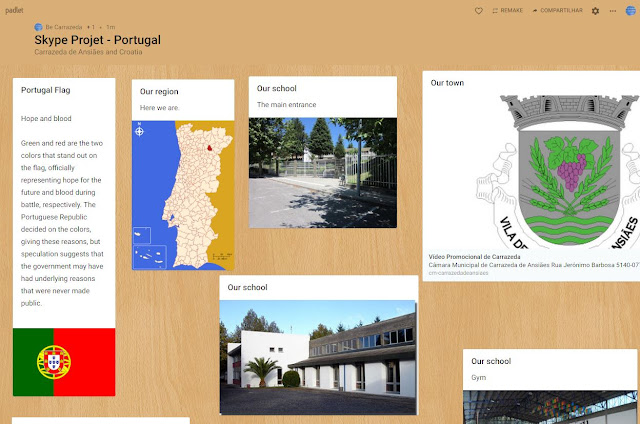The image size is (640, 424).
Task: Open the Be Carrazeda author name link
Action: tap(64, 27)
